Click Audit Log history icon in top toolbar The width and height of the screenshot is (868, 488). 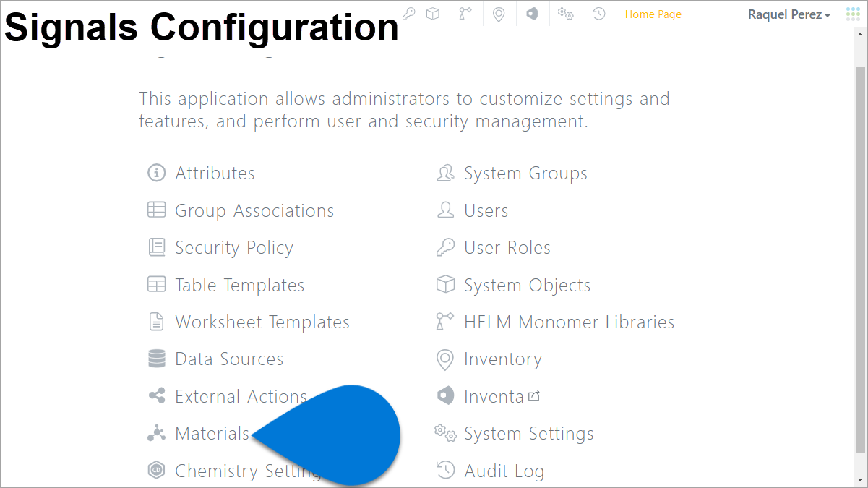click(598, 14)
